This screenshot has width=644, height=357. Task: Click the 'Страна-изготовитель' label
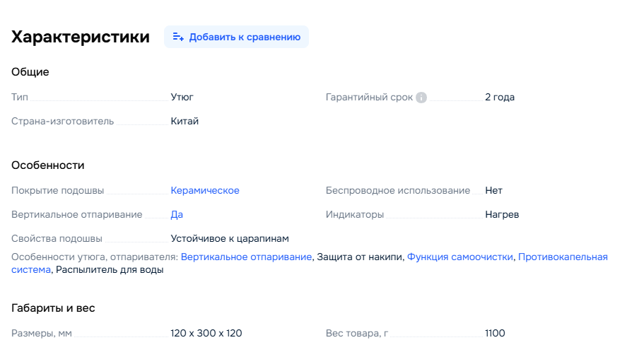(x=62, y=121)
